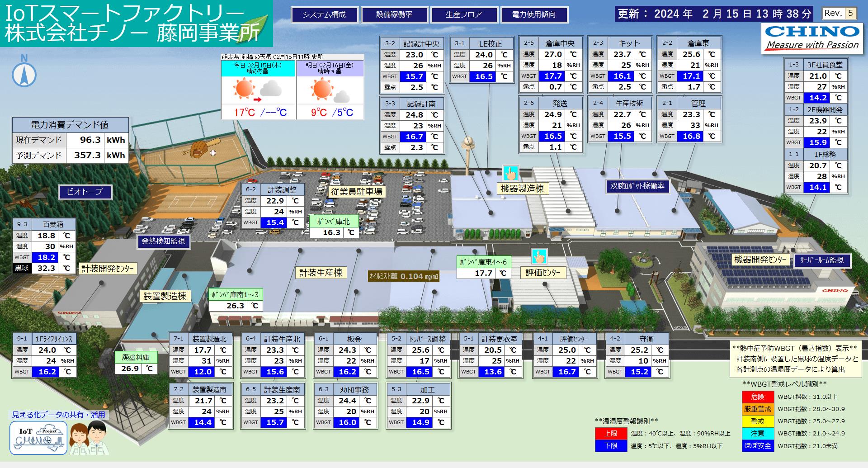This screenshot has height=468, width=868.
Task: Click the 下限 blue alarm swatch
Action: click(611, 445)
